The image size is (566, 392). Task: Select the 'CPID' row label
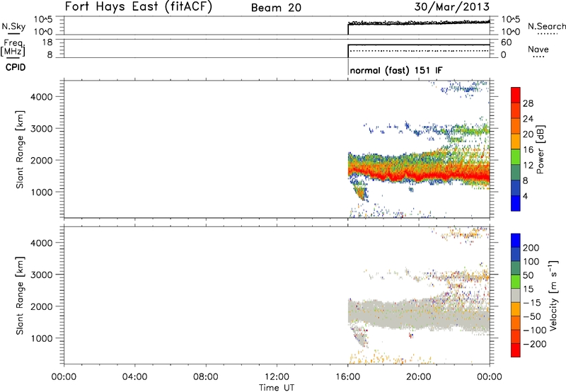coord(16,67)
